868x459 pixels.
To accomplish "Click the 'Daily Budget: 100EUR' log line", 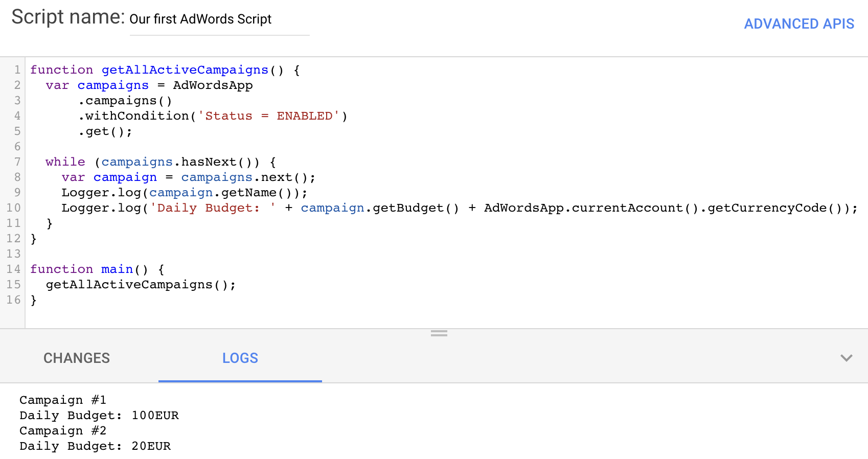I will [x=99, y=416].
